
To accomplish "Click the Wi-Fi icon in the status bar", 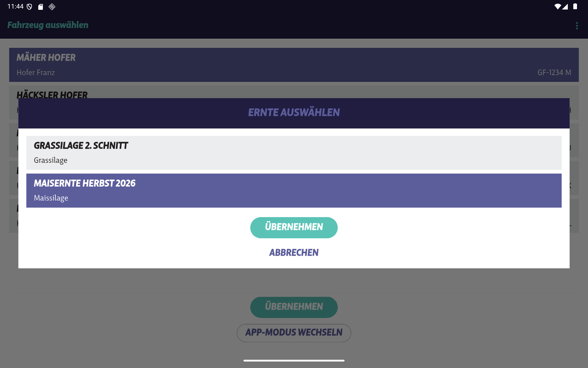I will point(558,6).
